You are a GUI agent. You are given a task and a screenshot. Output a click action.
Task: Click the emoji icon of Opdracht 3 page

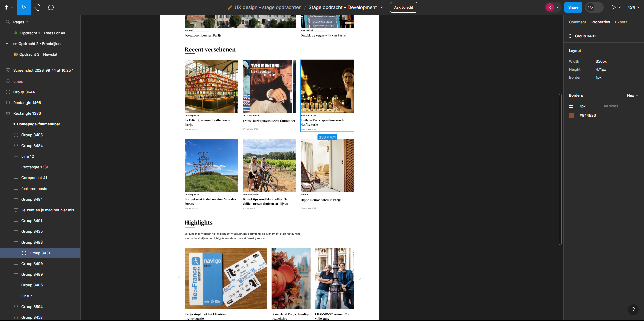16,54
